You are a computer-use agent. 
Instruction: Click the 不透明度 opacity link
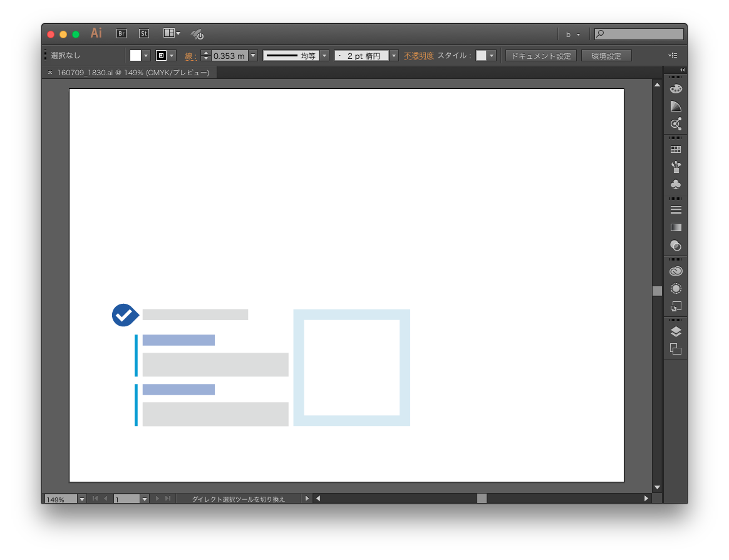pos(418,56)
